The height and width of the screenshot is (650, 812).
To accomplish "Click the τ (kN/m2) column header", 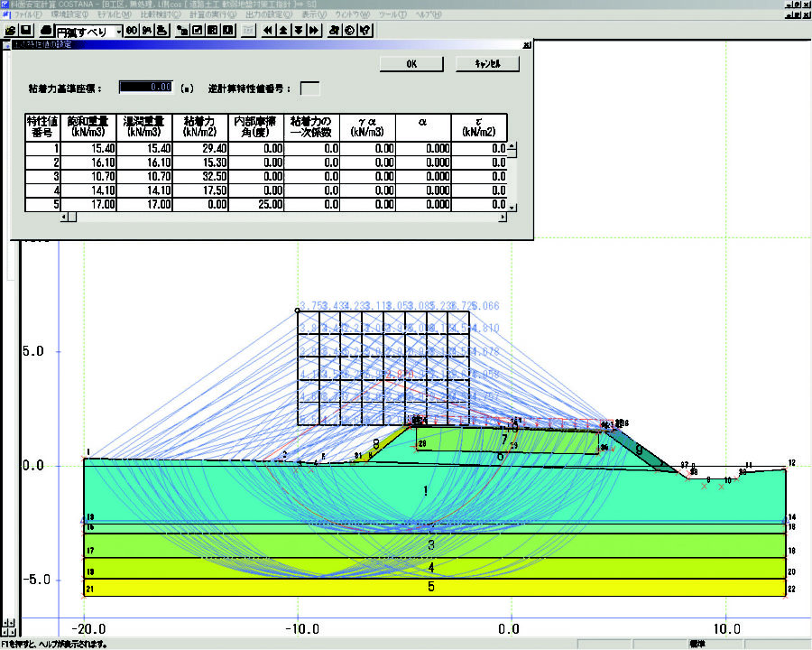I will pyautogui.click(x=479, y=127).
